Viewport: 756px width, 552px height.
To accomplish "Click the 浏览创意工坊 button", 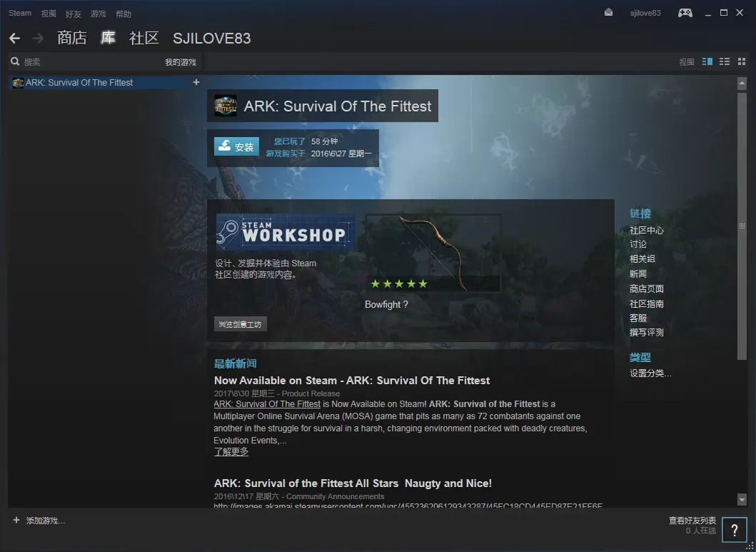I will (240, 324).
